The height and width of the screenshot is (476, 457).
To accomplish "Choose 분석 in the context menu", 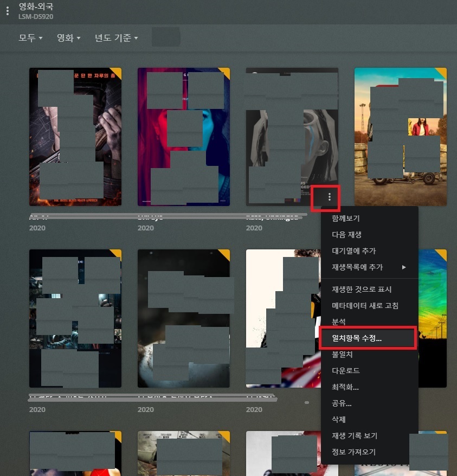I will (x=370, y=321).
